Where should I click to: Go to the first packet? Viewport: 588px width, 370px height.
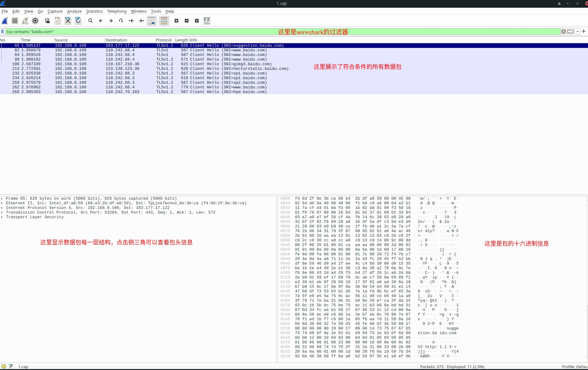coord(131,21)
